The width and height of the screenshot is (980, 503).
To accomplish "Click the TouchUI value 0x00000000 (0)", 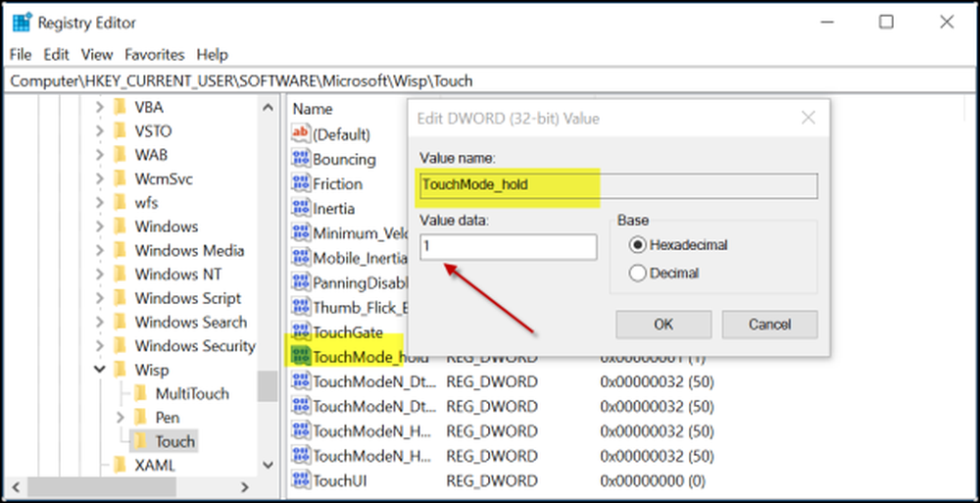I will pyautogui.click(x=653, y=480).
